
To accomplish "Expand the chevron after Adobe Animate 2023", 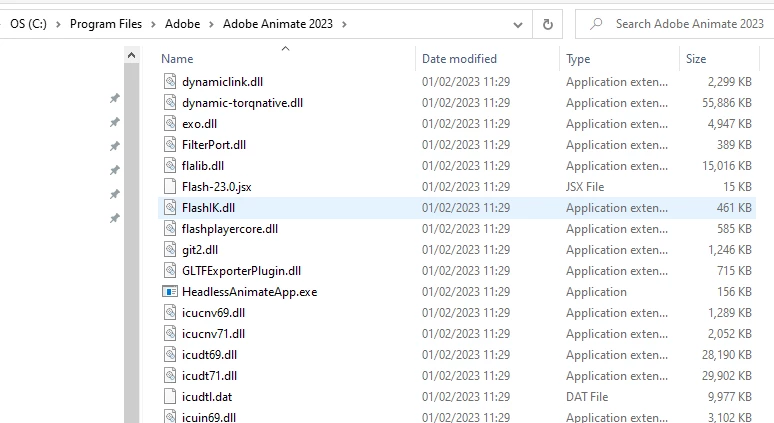I will (x=344, y=24).
